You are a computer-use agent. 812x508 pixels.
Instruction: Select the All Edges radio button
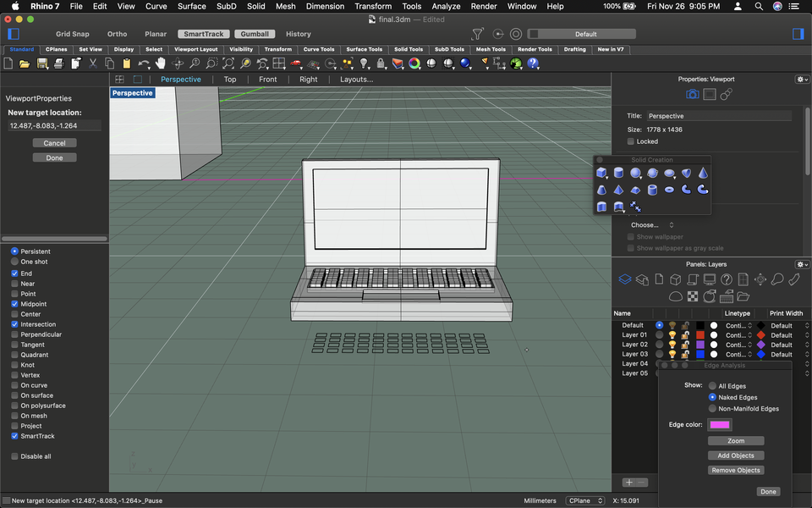[712, 386]
